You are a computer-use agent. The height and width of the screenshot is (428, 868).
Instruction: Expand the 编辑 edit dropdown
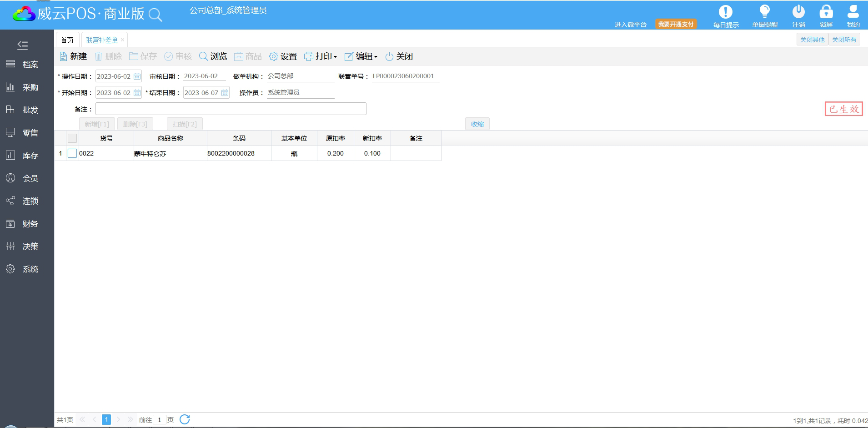[361, 56]
